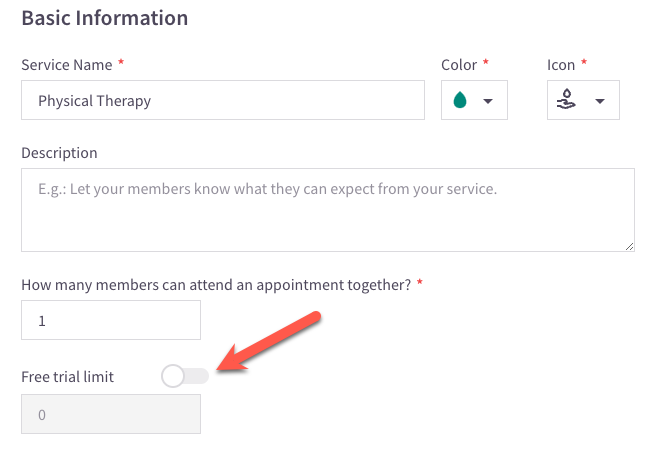Viewport: 647px width, 453px height.
Task: Click the Icon selector box
Action: tap(583, 100)
